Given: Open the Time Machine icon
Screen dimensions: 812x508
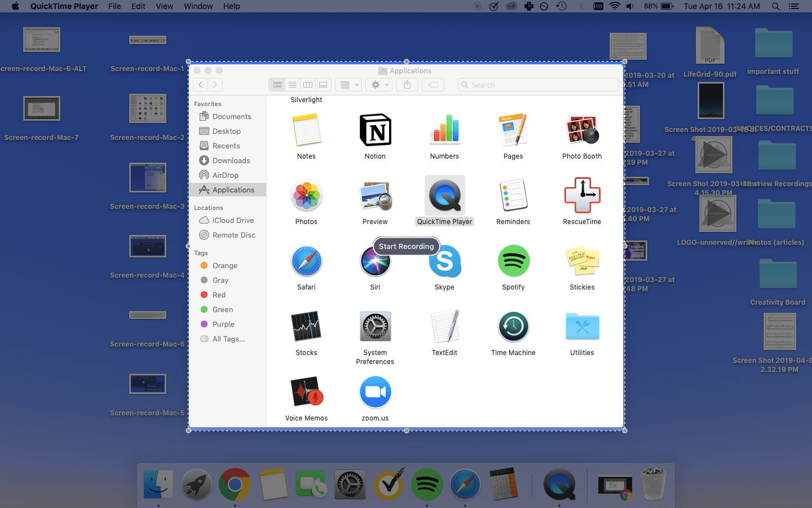Looking at the screenshot, I should [x=513, y=327].
